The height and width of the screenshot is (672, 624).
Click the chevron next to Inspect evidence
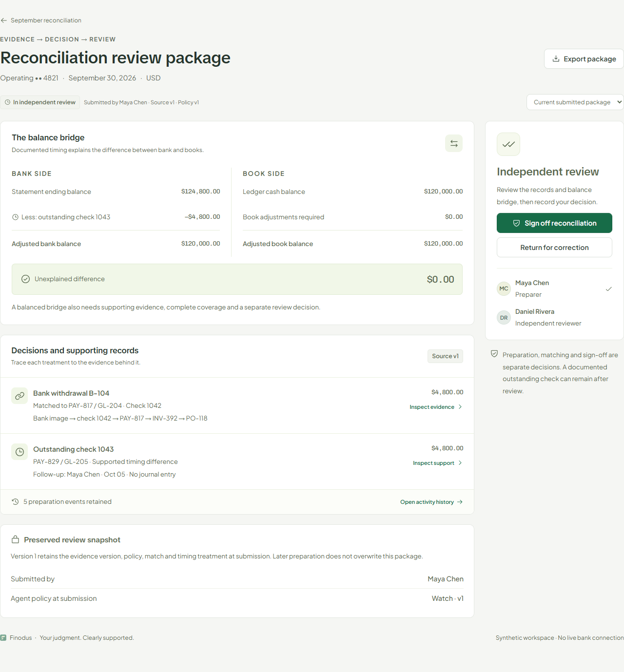(x=460, y=407)
